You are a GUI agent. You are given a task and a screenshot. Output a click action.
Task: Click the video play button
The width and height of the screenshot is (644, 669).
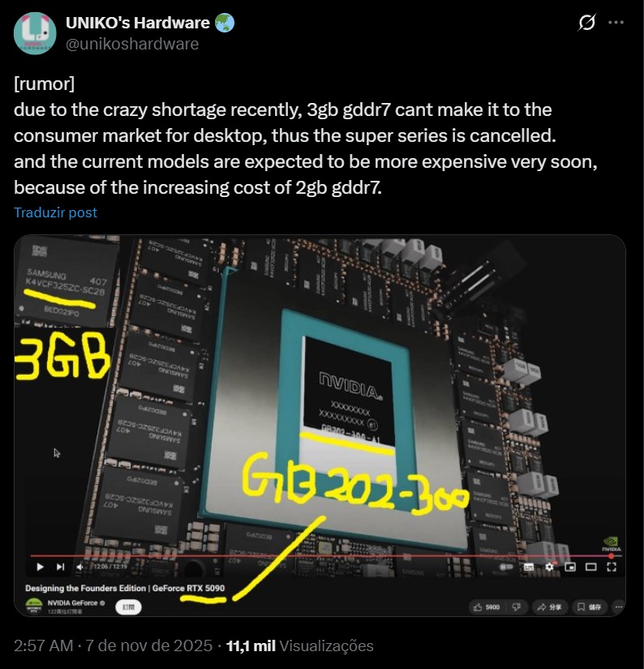click(40, 567)
